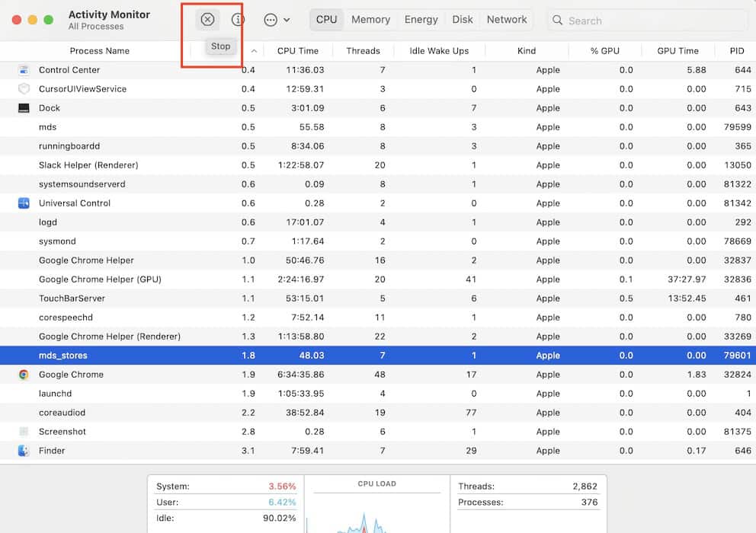Screen dimensions: 756x533
Task: Click the Stop button below the toolbar
Action: pos(220,46)
